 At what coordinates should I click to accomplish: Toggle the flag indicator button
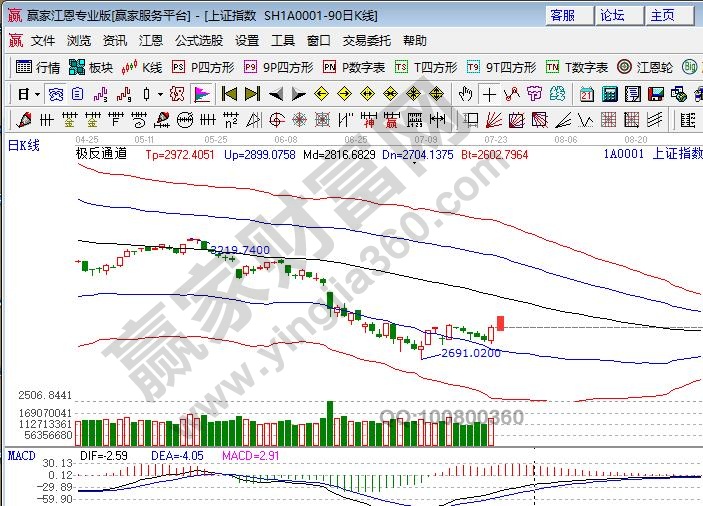pyautogui.click(x=202, y=94)
